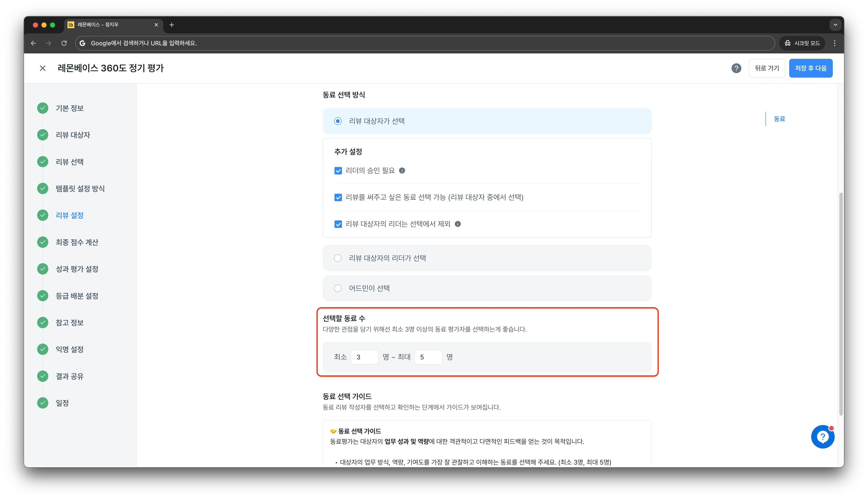The width and height of the screenshot is (868, 499).
Task: Open 성과 평가 설정 step
Action: [77, 269]
